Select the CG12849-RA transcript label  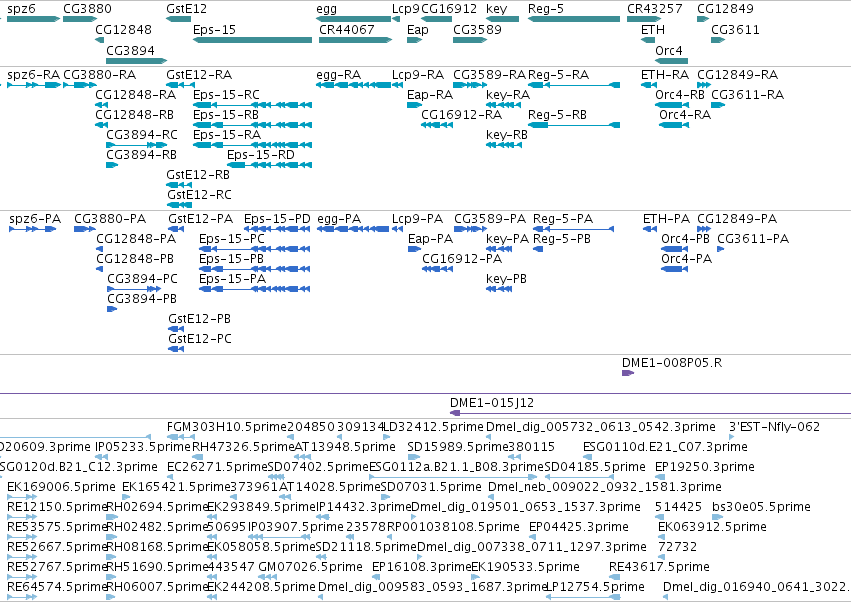click(x=738, y=74)
